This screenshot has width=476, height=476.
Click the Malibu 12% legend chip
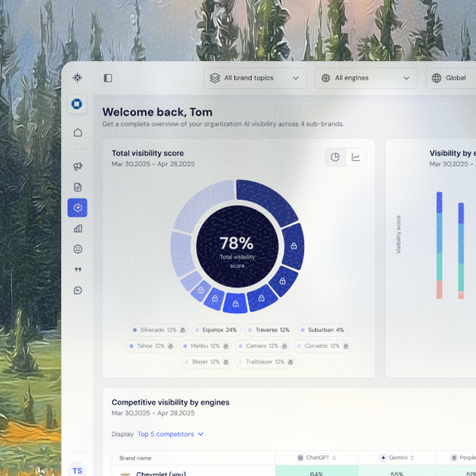[205, 346]
